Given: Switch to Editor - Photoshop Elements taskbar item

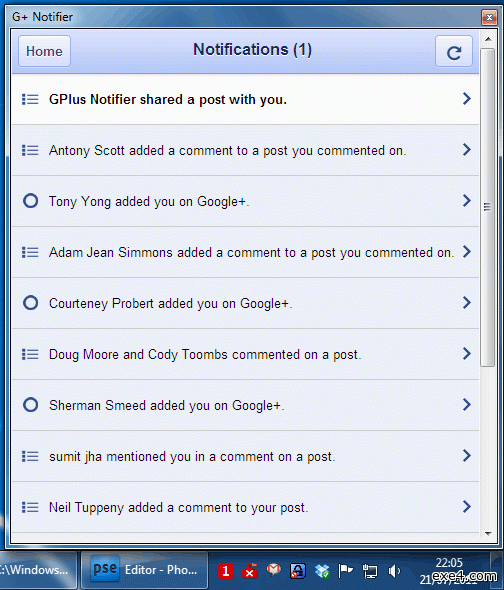Looking at the screenshot, I should click(145, 570).
